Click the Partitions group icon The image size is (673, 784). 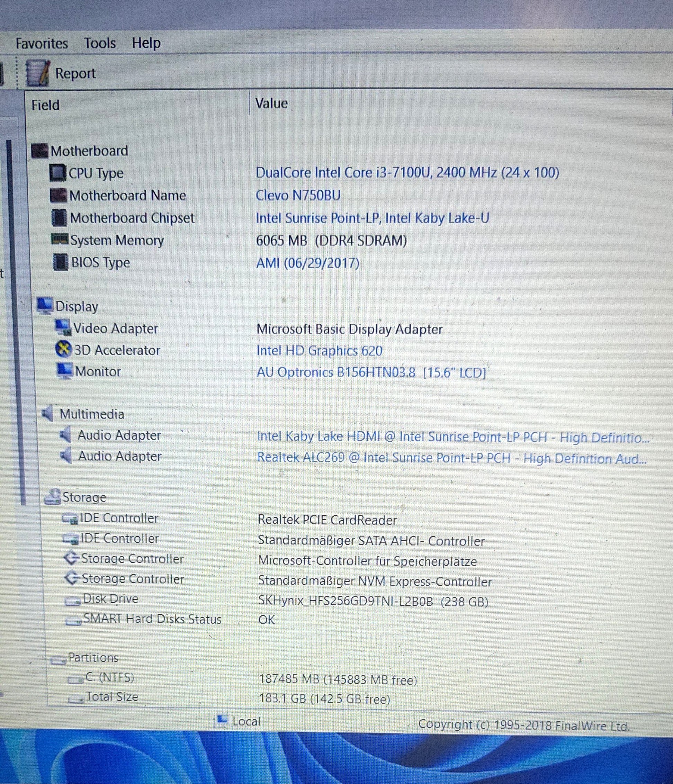[x=58, y=659]
